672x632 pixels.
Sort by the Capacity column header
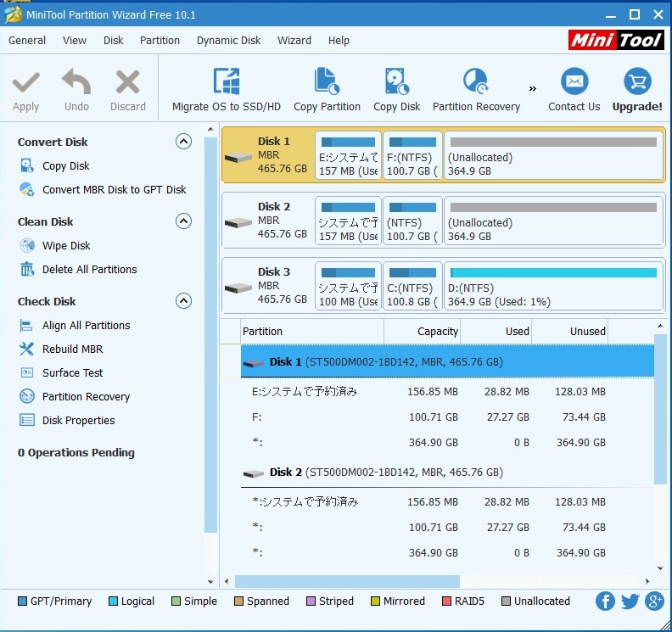coord(423,331)
